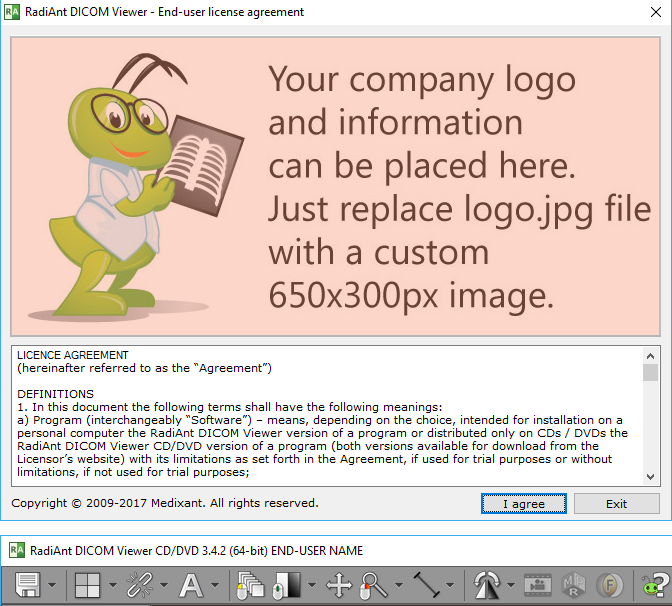Click the 'DEFINITIONS' heading in the agreement
Image resolution: width=672 pixels, height=606 pixels.
[55, 394]
